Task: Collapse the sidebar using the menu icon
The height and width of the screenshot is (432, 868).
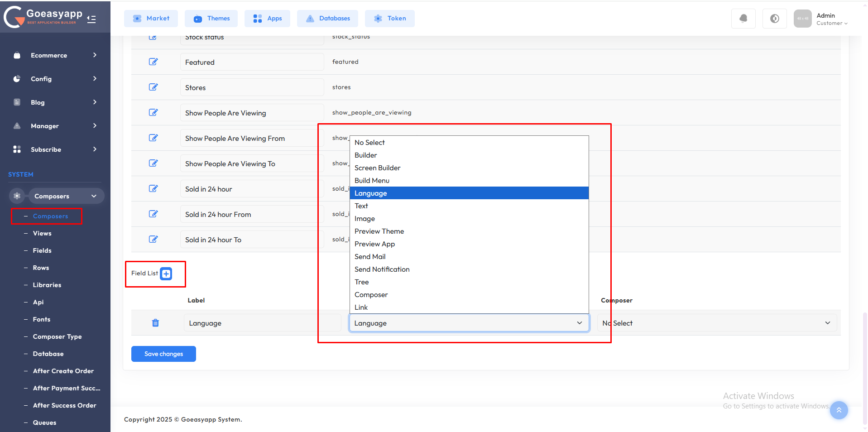Action: (x=91, y=19)
